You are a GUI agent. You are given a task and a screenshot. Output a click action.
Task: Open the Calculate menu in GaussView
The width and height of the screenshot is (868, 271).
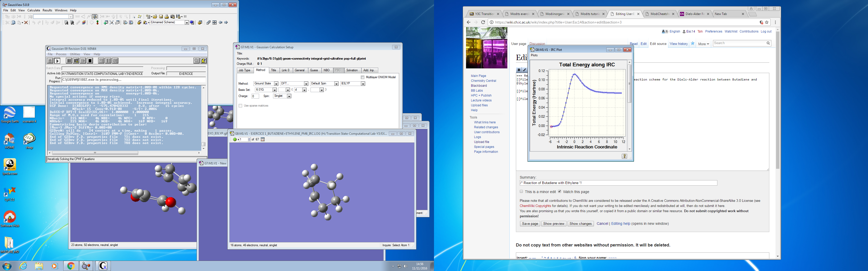pyautogui.click(x=34, y=10)
